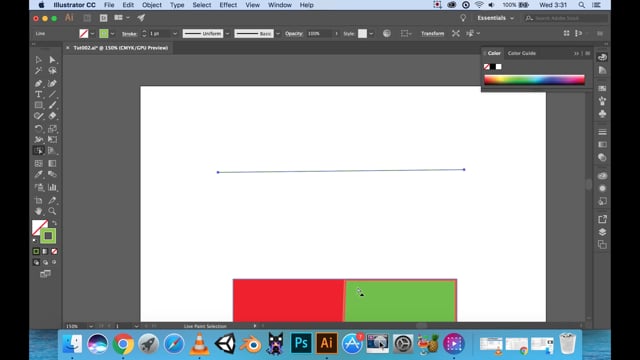The image size is (640, 360).
Task: Select the Eyedropper tool
Action: coord(38,174)
